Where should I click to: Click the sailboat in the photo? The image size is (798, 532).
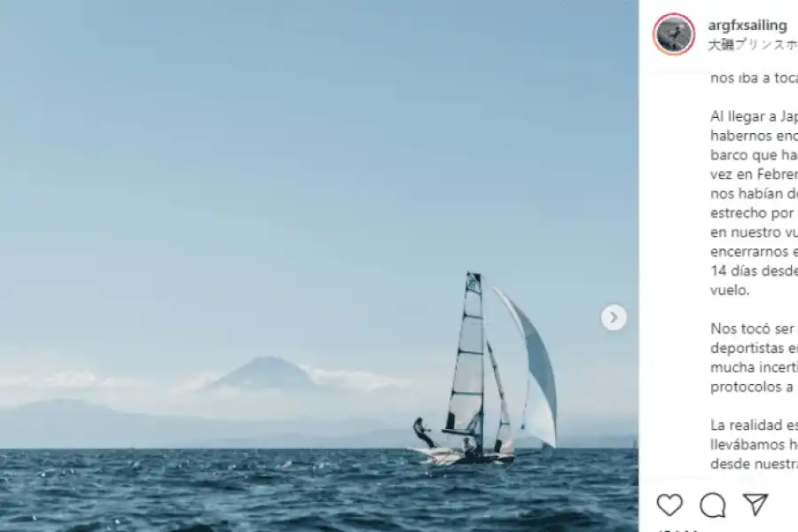click(x=483, y=369)
